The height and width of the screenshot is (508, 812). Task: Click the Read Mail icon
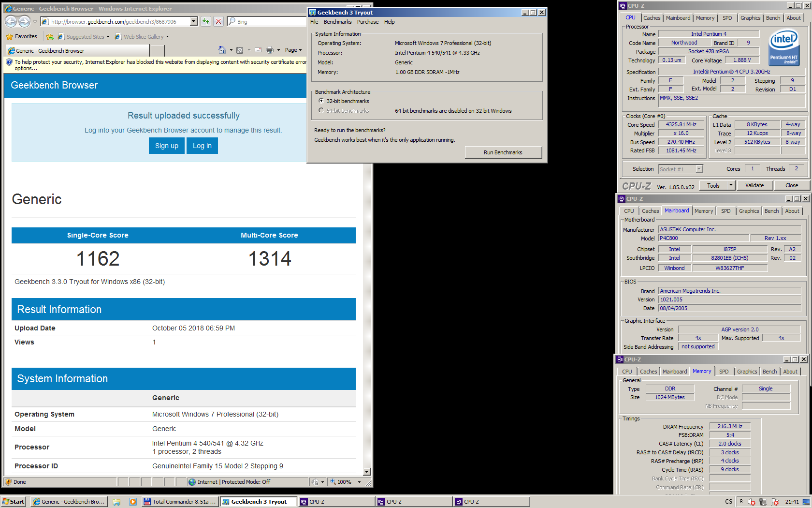click(258, 50)
